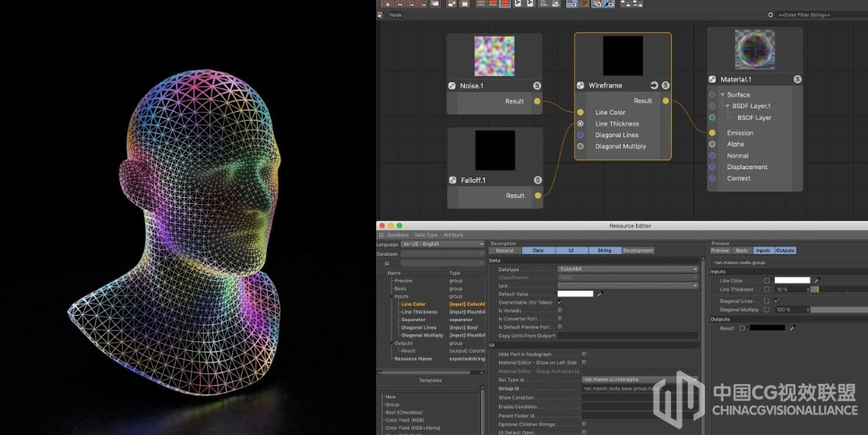The width and height of the screenshot is (868, 435).
Task: Click the Noise.1 Result output port
Action: [x=537, y=101]
